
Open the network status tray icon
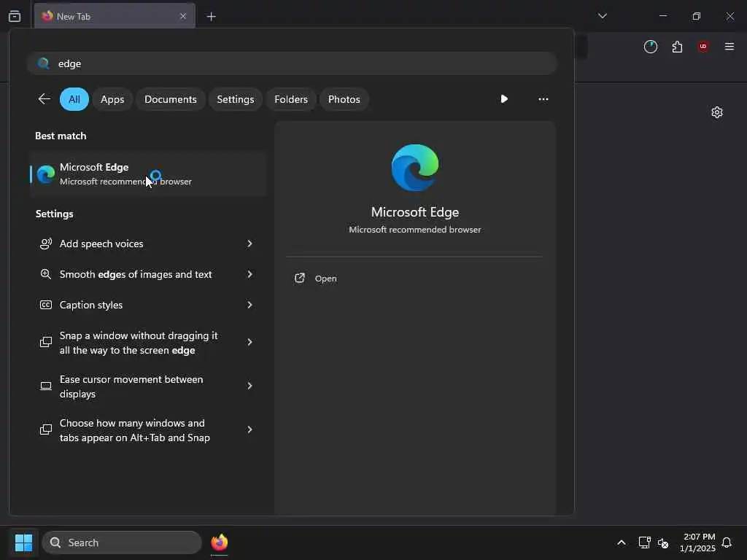tap(645, 542)
